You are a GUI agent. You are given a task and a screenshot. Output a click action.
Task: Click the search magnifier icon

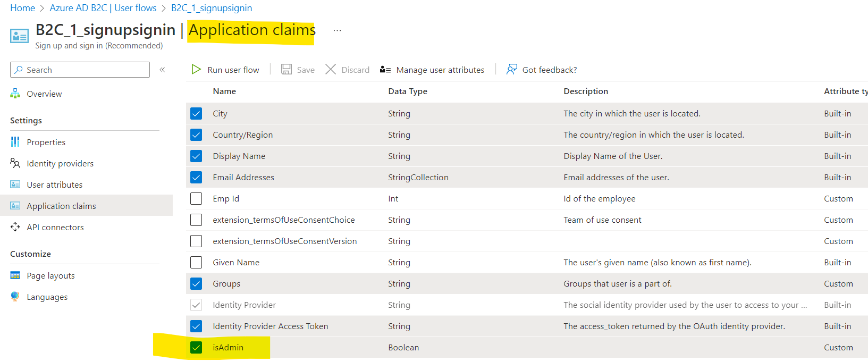tap(19, 70)
